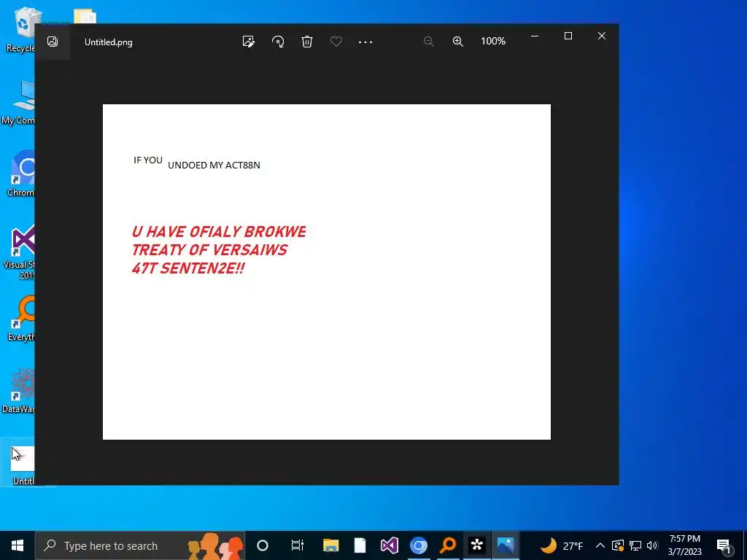The width and height of the screenshot is (747, 560).
Task: Delete the image with trash icon
Action: [307, 42]
